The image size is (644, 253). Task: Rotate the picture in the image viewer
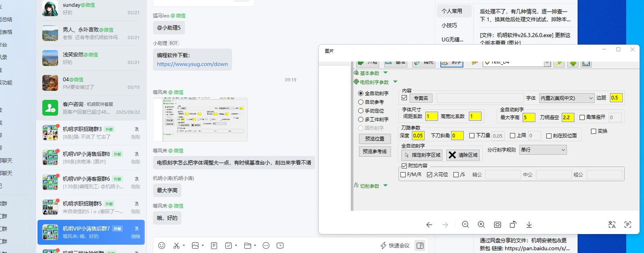(x=513, y=224)
